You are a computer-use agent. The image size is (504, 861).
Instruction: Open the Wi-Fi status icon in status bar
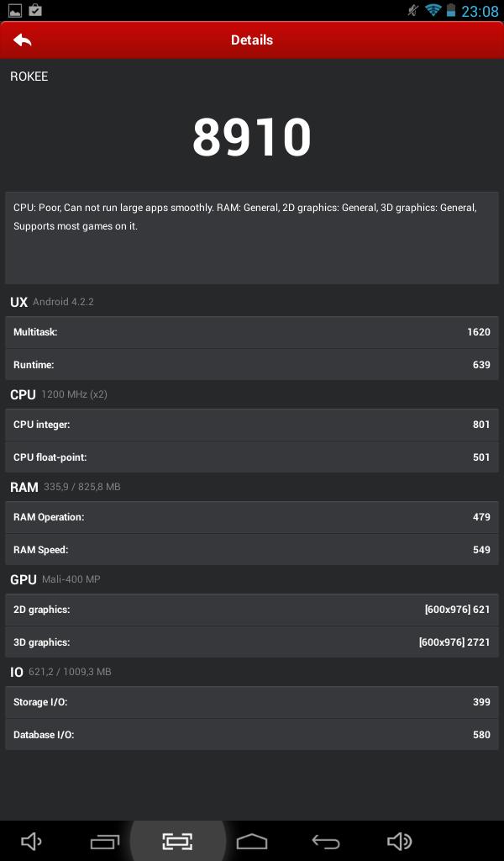click(x=433, y=10)
